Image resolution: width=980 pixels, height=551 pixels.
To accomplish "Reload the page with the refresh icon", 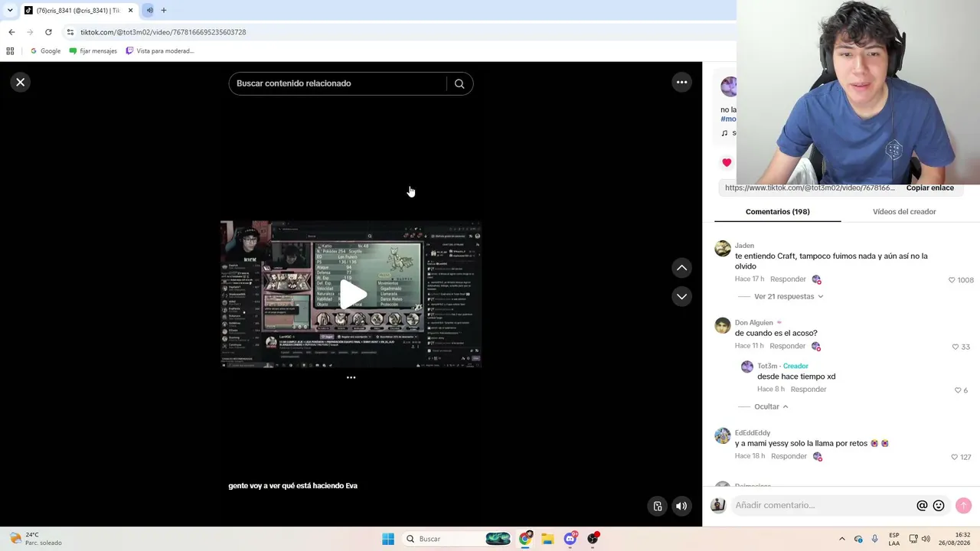I will tap(48, 32).
